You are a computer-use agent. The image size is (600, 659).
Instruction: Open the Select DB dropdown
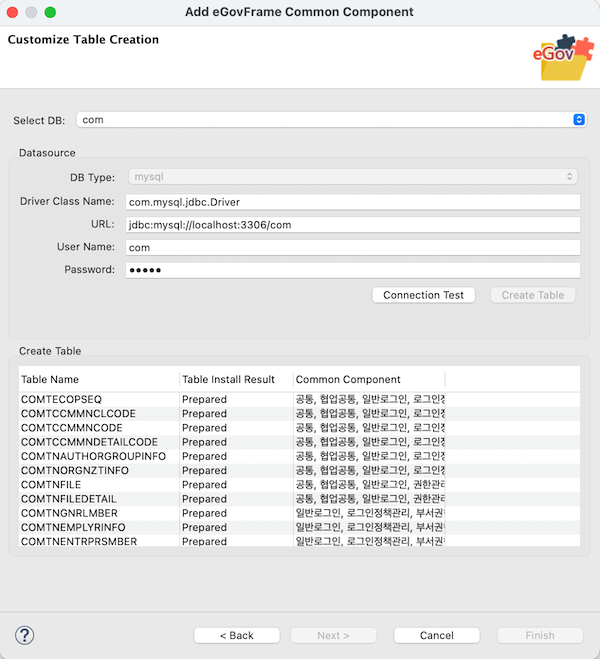tap(332, 120)
